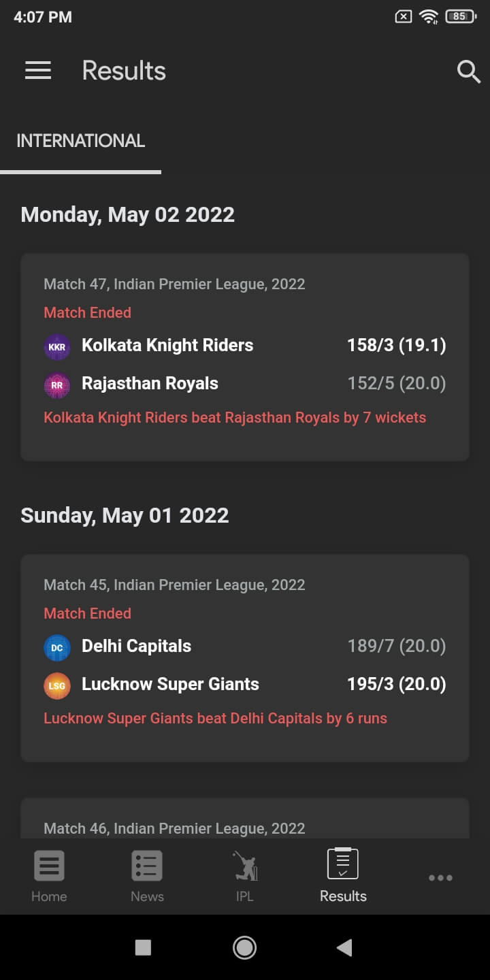Go to Home in bottom navigation
Image resolution: width=490 pixels, height=980 pixels.
click(49, 876)
